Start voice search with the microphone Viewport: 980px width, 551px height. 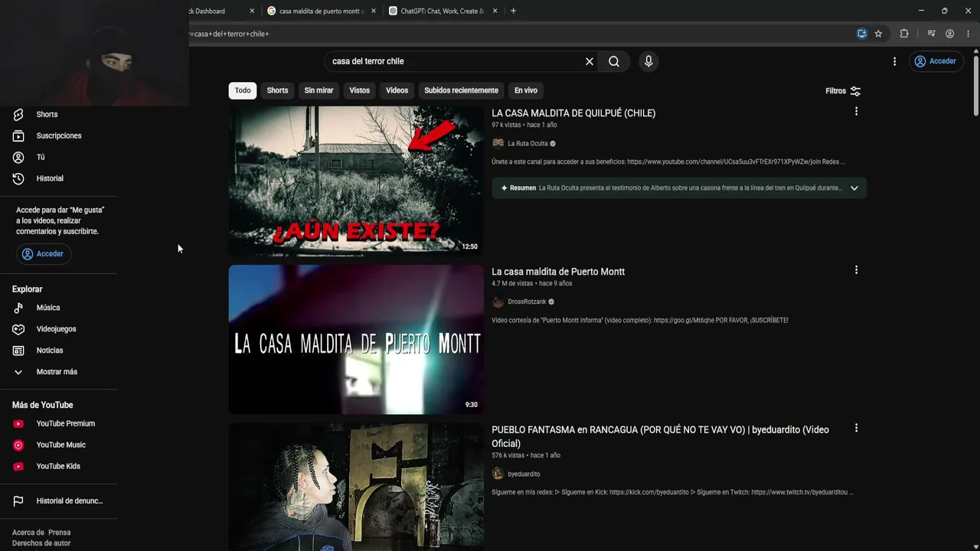click(x=648, y=61)
